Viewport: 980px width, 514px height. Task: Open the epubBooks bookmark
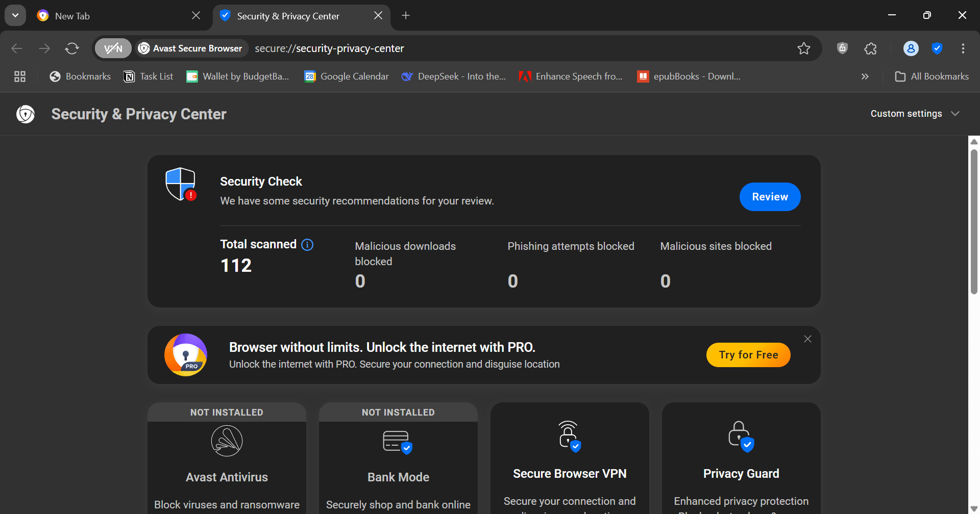click(689, 76)
